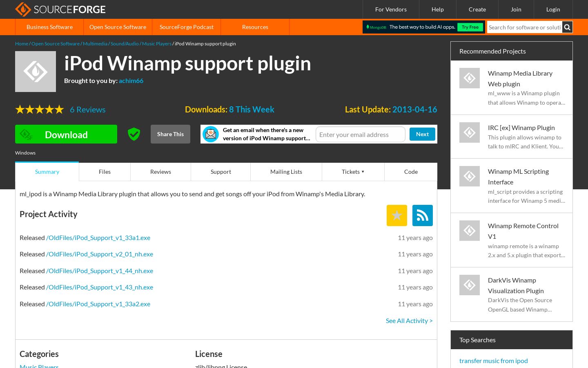Open Winamp Media Library Web plugin project
Viewport: 588px width, 368px height.
tap(520, 79)
